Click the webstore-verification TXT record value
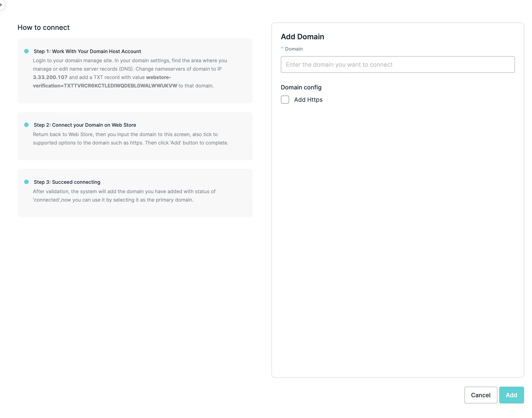This screenshot has width=532, height=418. coord(105,86)
